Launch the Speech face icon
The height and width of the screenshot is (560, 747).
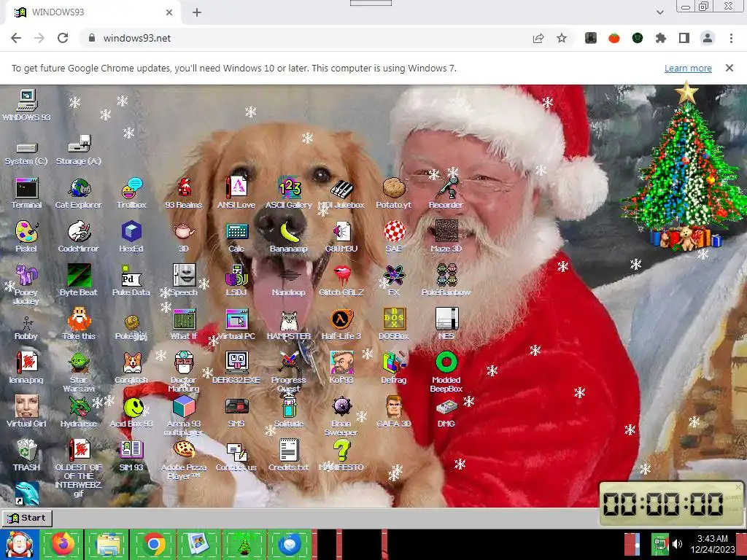tap(184, 281)
